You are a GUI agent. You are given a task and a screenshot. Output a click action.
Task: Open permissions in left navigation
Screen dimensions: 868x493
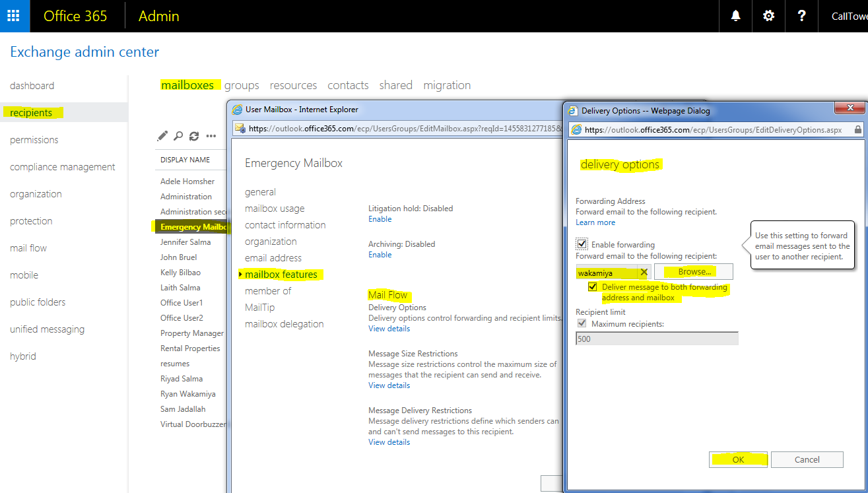coord(34,140)
